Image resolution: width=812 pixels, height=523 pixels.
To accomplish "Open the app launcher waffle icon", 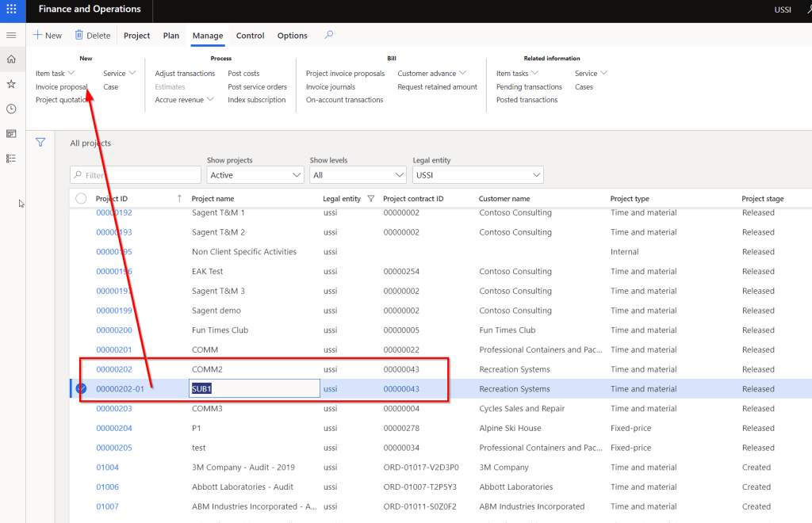I will pos(11,10).
